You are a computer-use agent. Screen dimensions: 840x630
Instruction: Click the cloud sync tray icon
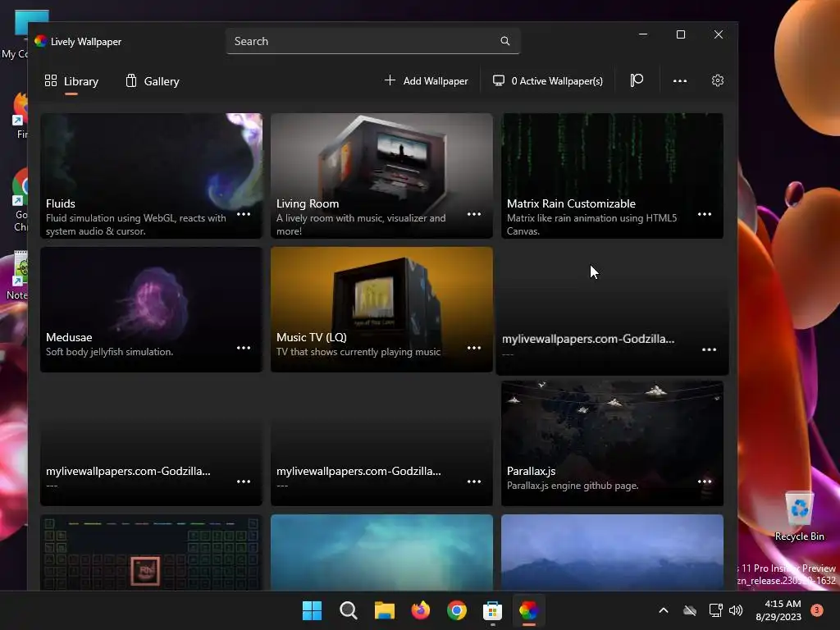[689, 610]
